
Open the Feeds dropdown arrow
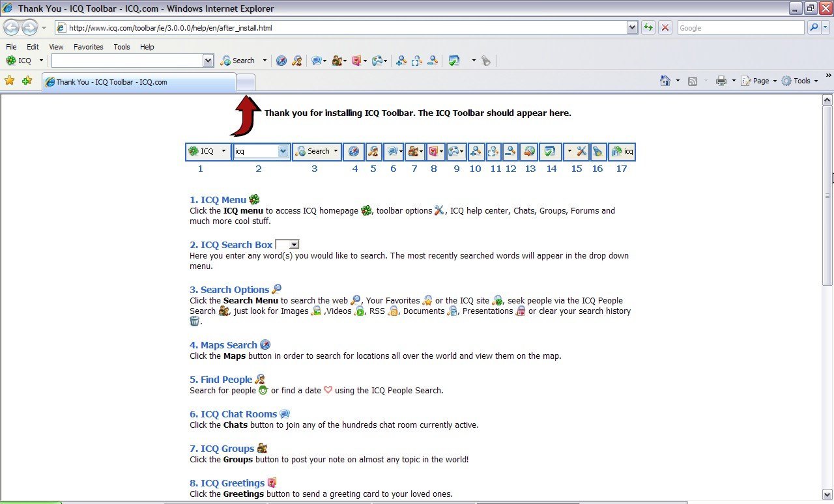pos(704,81)
